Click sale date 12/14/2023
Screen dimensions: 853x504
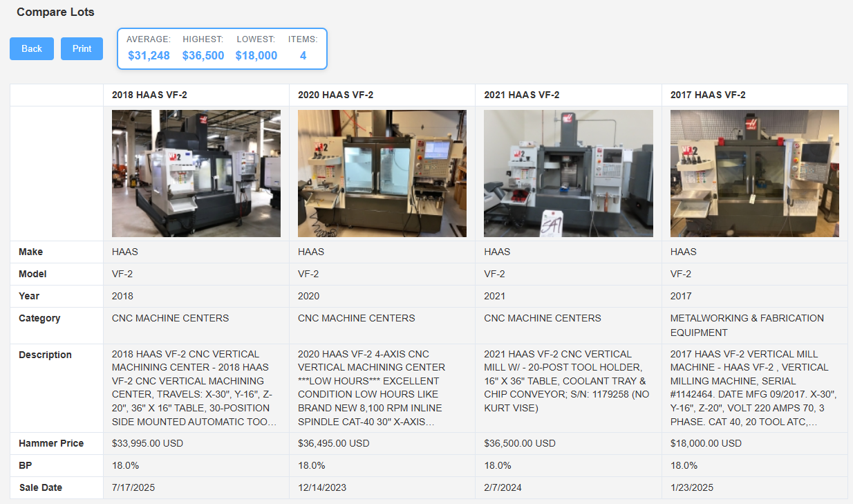tap(322, 487)
